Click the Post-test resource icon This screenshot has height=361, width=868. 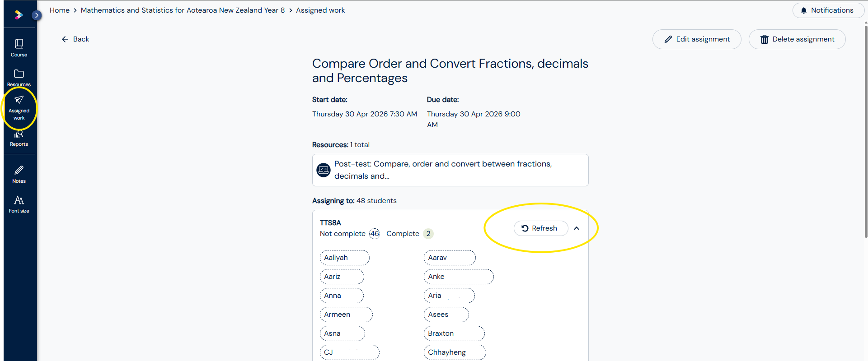coord(324,170)
